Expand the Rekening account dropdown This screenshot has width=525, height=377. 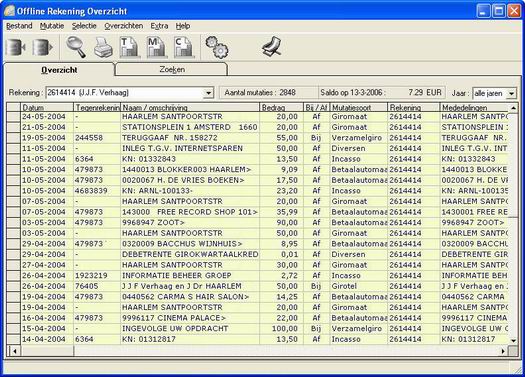(x=208, y=93)
